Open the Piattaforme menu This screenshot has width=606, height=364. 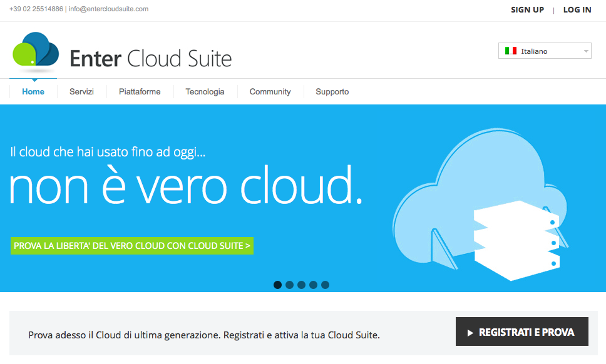pos(140,91)
